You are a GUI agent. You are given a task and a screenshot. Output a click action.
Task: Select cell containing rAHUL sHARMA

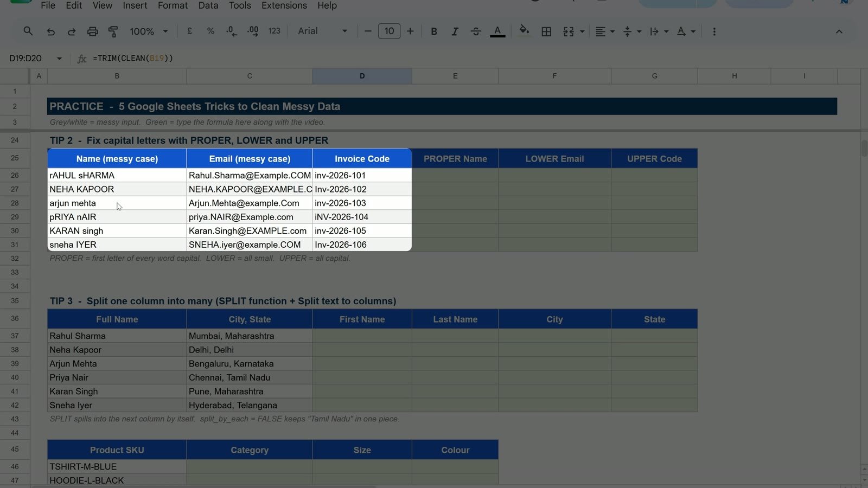[x=117, y=175]
